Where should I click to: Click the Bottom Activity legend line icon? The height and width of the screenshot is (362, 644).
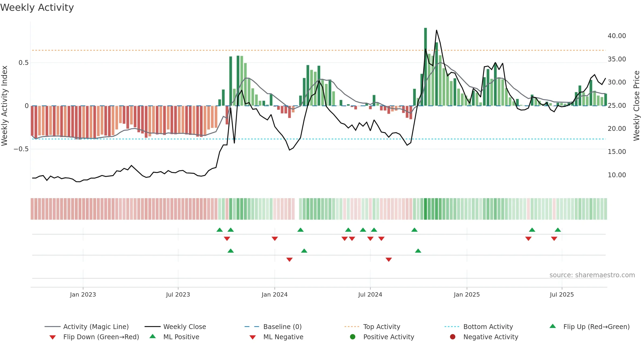click(452, 327)
